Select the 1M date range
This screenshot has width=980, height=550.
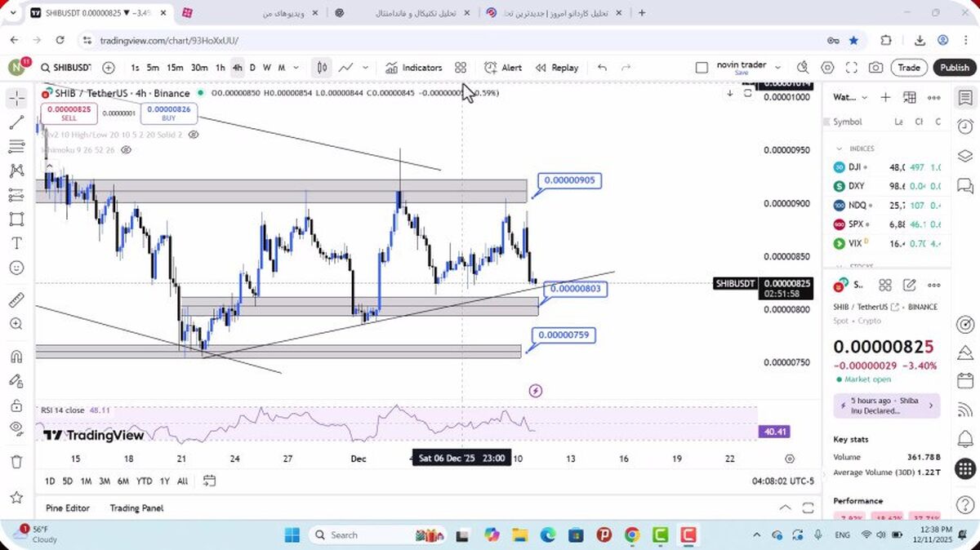point(86,481)
